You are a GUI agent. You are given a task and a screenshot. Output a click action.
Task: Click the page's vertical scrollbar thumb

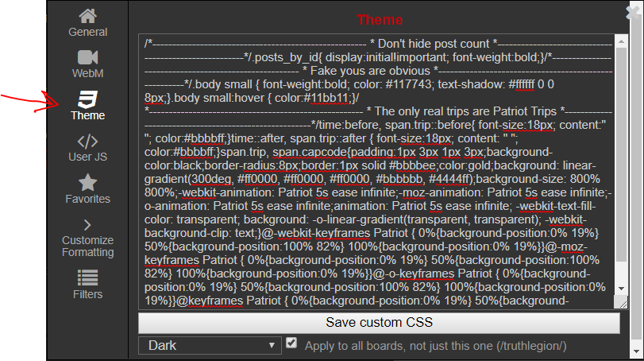pos(637,177)
